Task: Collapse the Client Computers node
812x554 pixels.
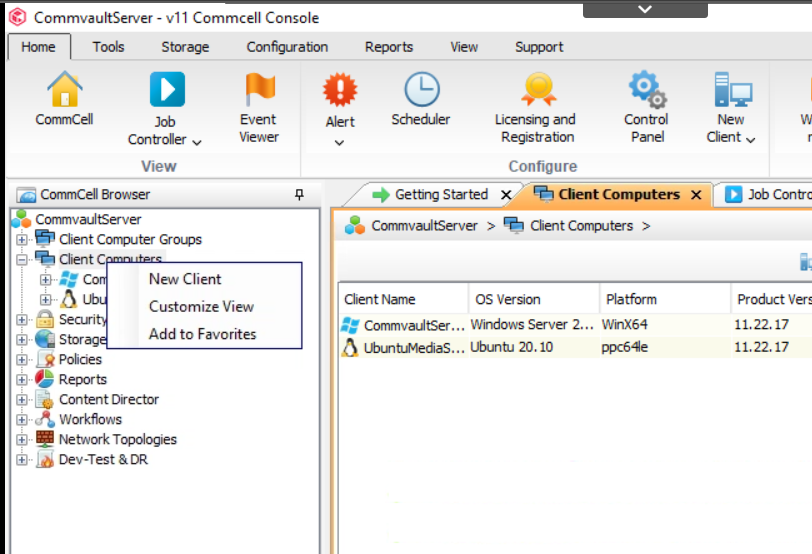Action: click(22, 259)
